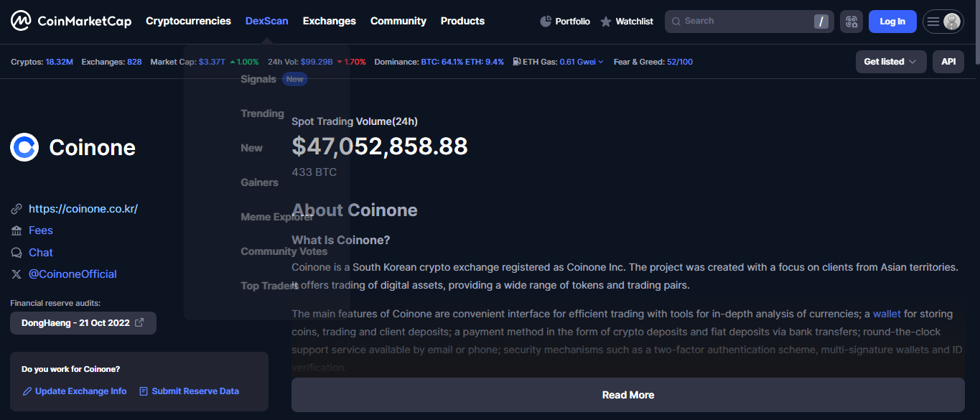980x420 pixels.
Task: Select New in the DexScan dropdown
Action: [252, 148]
